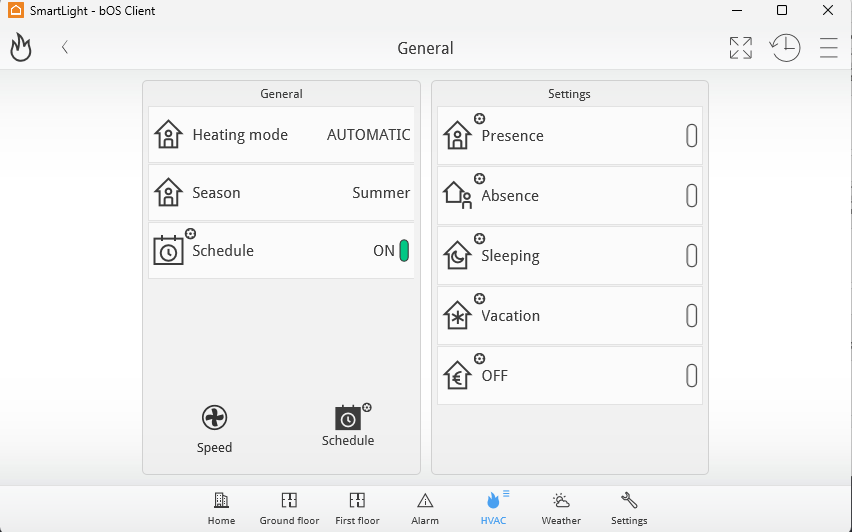Toggle the Presence mode switch
Viewport: 852px width, 532px height.
[x=691, y=135]
